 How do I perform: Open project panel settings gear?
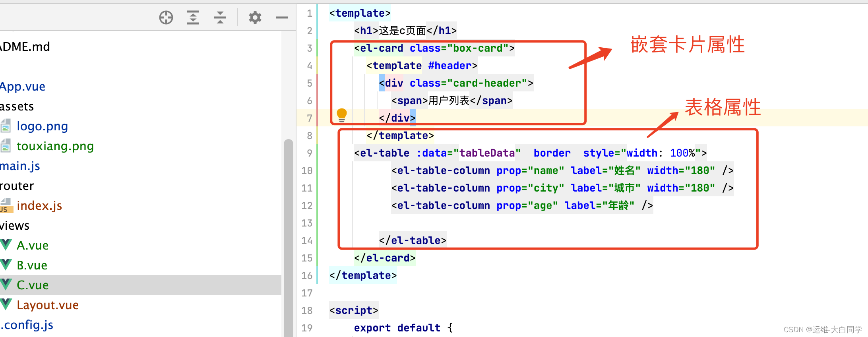[255, 17]
